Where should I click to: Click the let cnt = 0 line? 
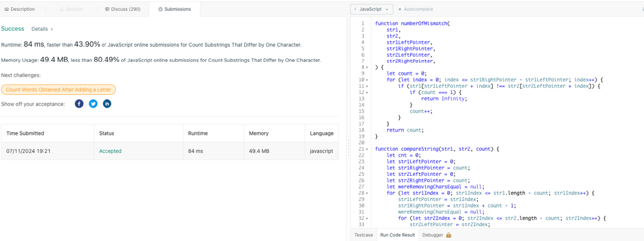[x=404, y=155]
